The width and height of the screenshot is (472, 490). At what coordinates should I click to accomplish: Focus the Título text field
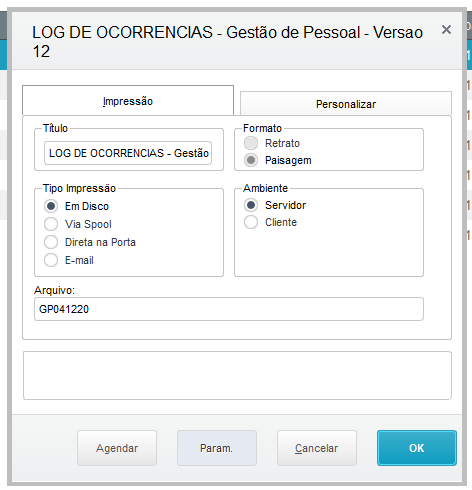pos(128,153)
